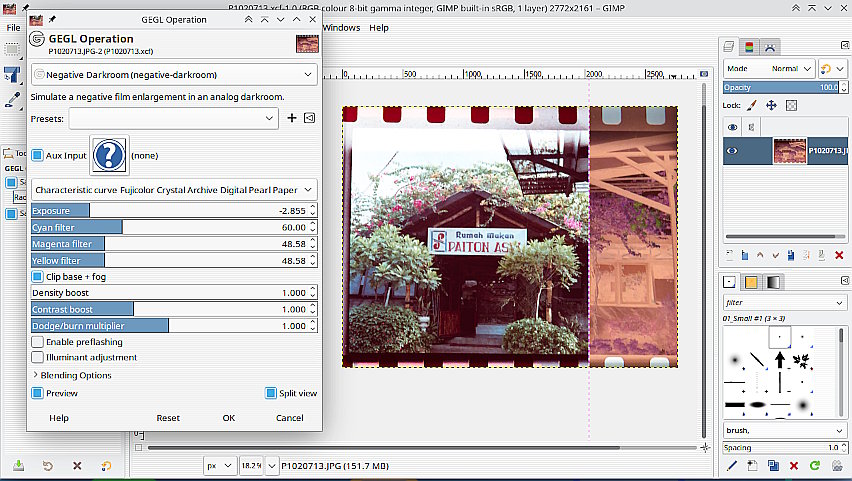Viewport: 852px width, 481px height.
Task: Open the layer mode group switch dropdown
Action: coord(832,68)
